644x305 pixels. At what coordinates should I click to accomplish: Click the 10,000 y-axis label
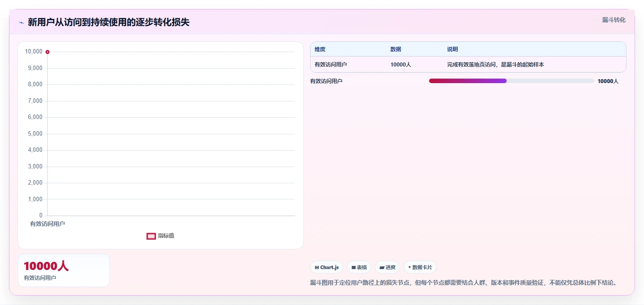pyautogui.click(x=34, y=52)
